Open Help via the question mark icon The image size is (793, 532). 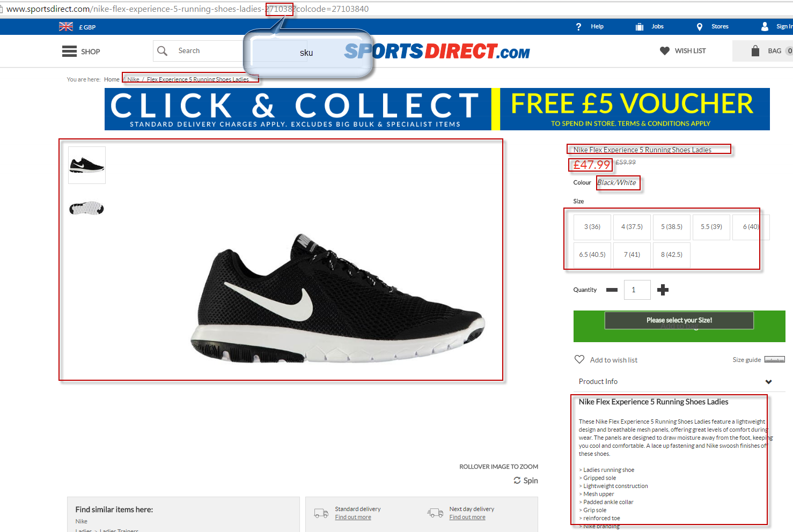click(x=578, y=27)
